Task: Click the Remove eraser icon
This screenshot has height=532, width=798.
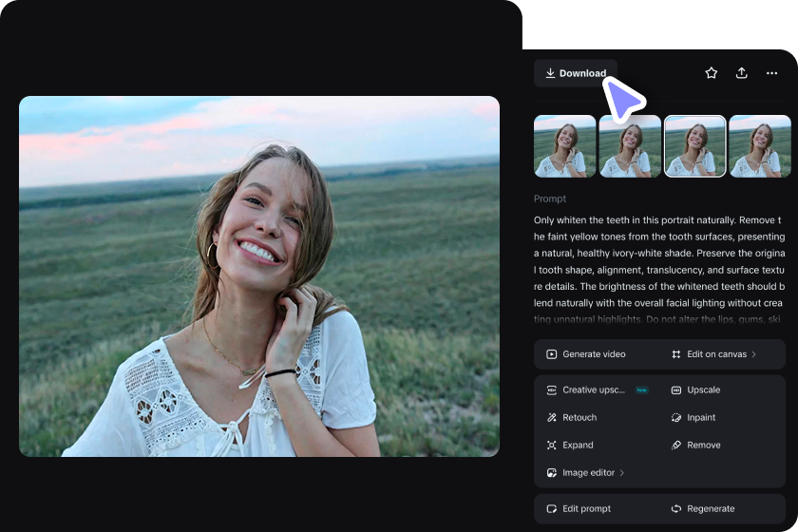Action: 675,446
